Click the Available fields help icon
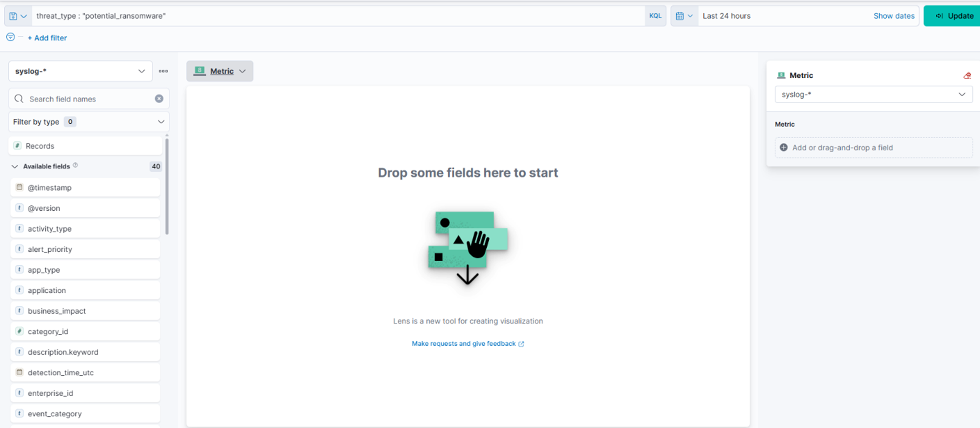 tap(75, 165)
